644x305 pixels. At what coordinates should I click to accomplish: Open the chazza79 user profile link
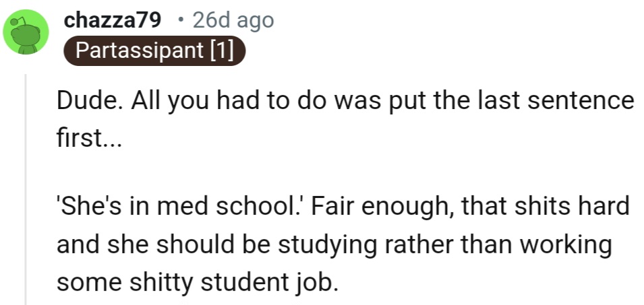pyautogui.click(x=112, y=21)
